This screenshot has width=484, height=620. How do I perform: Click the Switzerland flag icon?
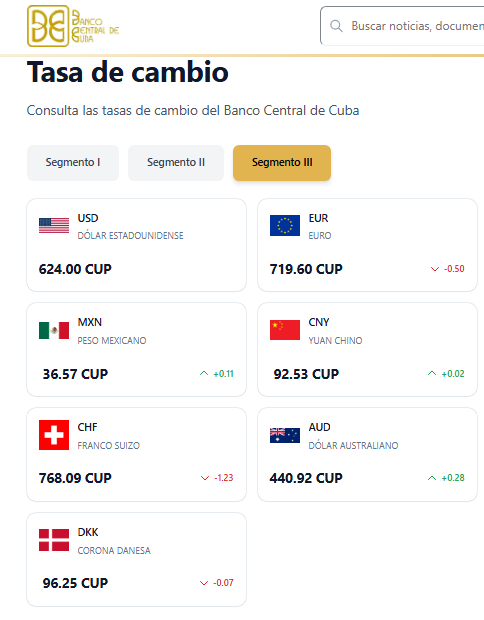54,435
